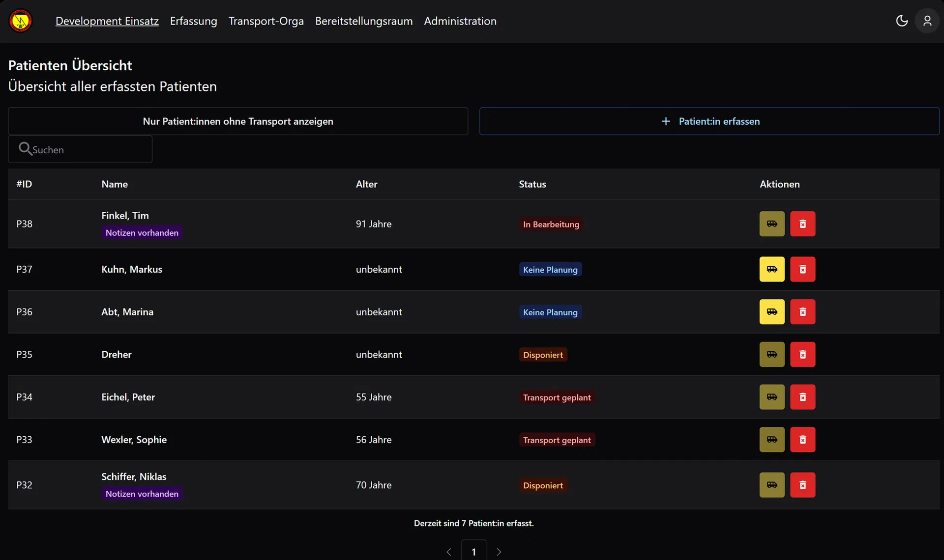Click the search magnifier icon

point(25,148)
